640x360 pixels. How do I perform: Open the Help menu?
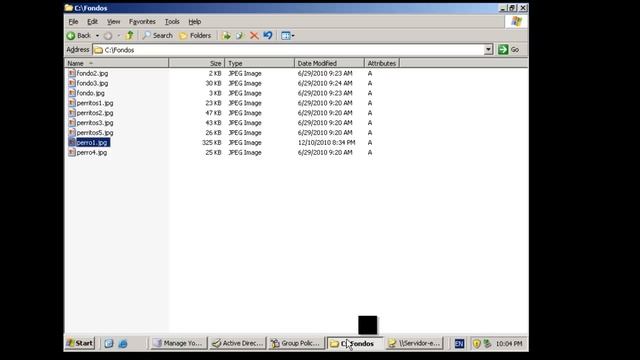click(x=194, y=22)
